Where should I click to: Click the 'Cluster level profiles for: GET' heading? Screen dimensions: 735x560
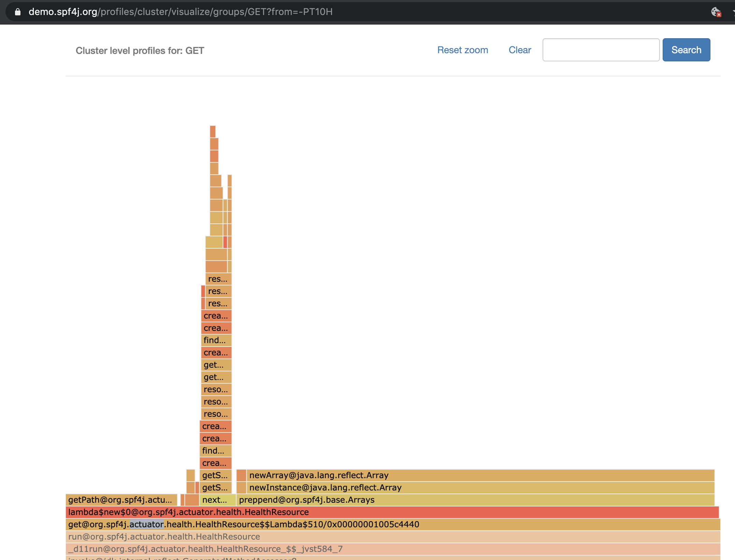click(x=140, y=50)
